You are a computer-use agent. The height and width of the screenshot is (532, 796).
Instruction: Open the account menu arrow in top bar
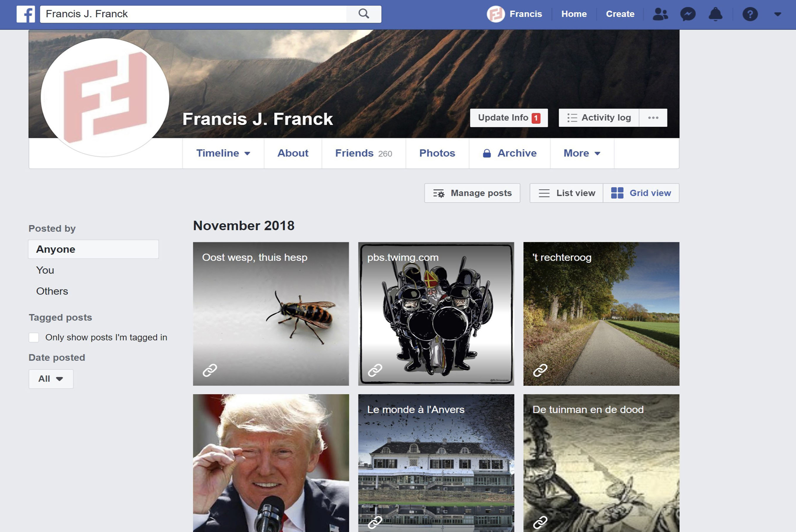click(x=777, y=14)
